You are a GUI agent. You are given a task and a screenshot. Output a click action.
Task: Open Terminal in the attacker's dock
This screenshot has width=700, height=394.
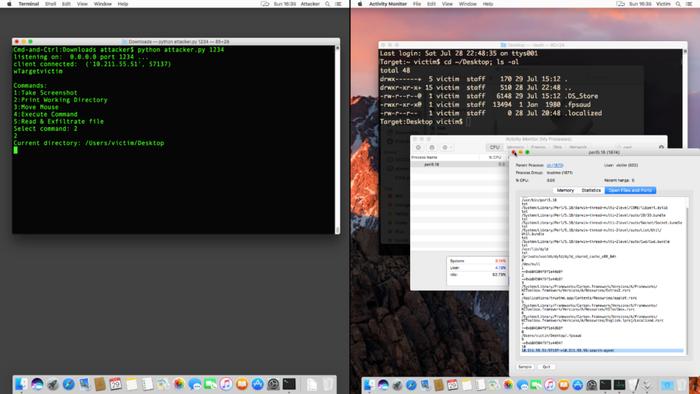[x=289, y=384]
